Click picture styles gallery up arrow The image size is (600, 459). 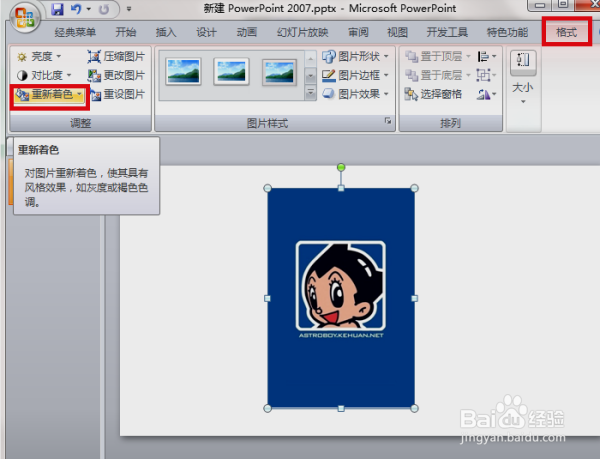pos(310,59)
